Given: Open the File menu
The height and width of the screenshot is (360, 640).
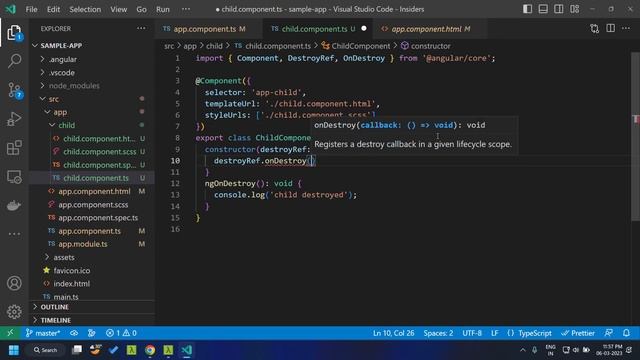Looking at the screenshot, I should pyautogui.click(x=31, y=9).
